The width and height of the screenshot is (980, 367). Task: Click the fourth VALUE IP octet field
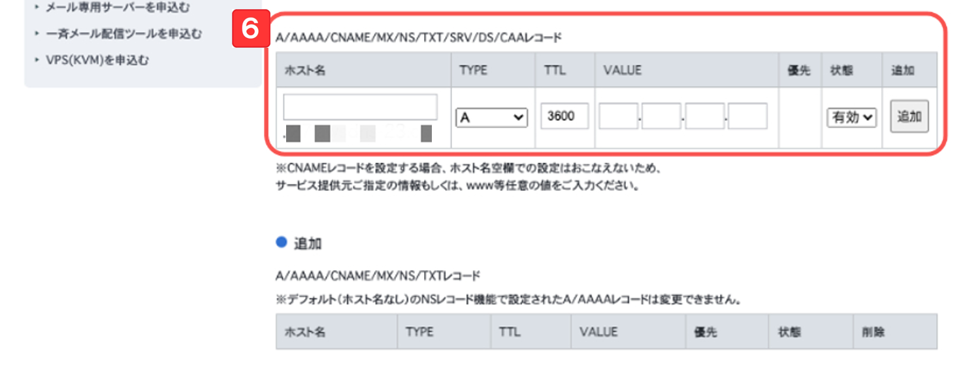pyautogui.click(x=747, y=116)
